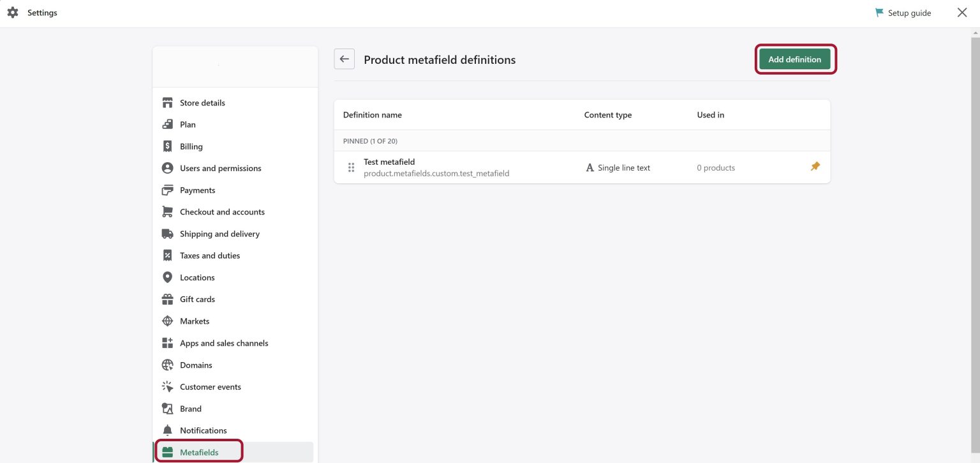Select Customer events in the sidebar
This screenshot has width=980, height=463.
[x=211, y=386]
